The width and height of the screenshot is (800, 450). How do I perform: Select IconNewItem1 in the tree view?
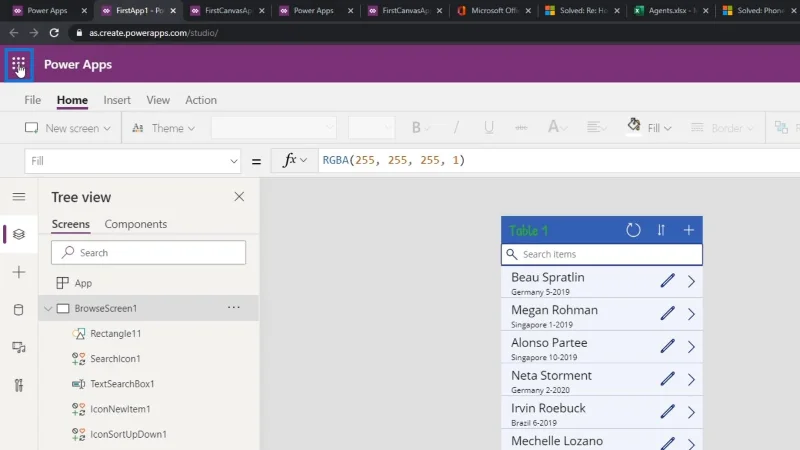pos(120,409)
